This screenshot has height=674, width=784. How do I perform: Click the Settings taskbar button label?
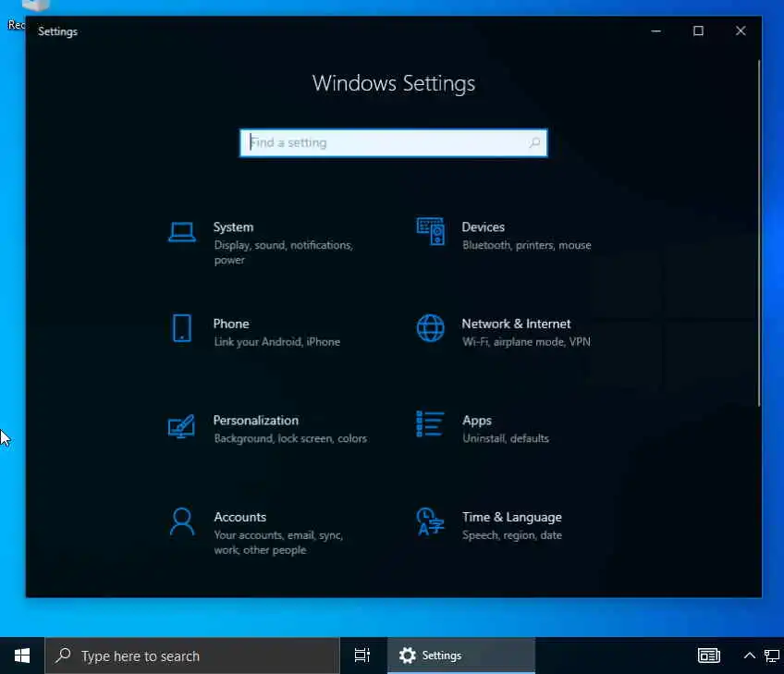point(442,656)
